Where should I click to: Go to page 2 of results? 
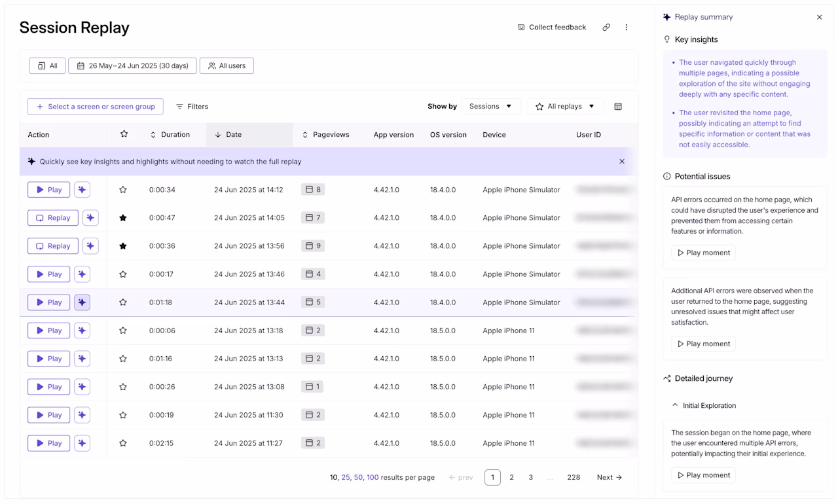(x=512, y=477)
